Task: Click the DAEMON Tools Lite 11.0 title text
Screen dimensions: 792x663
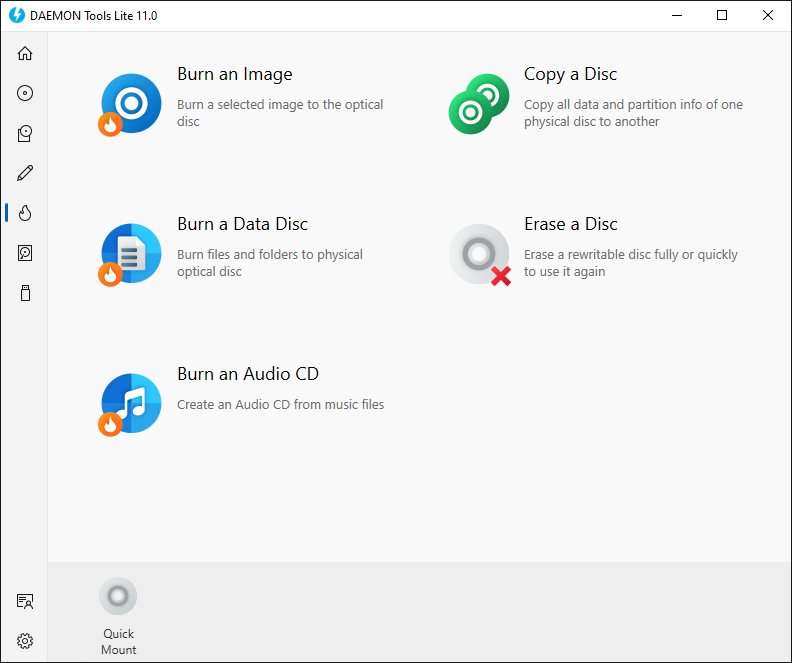Action: coord(93,16)
